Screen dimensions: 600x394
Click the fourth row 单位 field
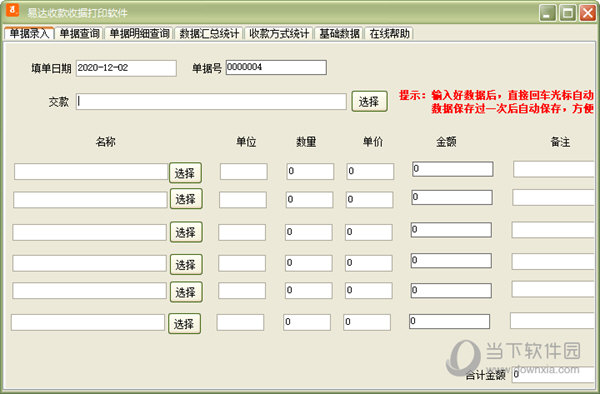tap(242, 263)
